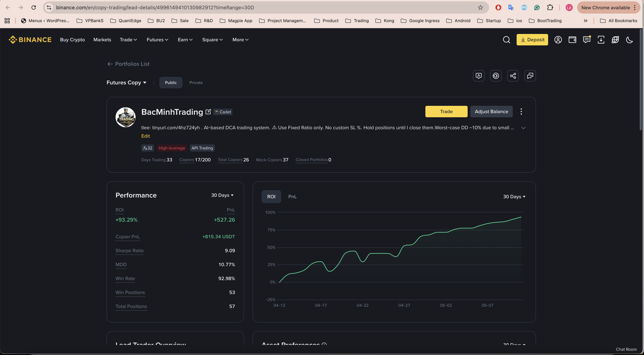Reload the page with refresh icon
This screenshot has height=355, width=644.
pos(33,8)
